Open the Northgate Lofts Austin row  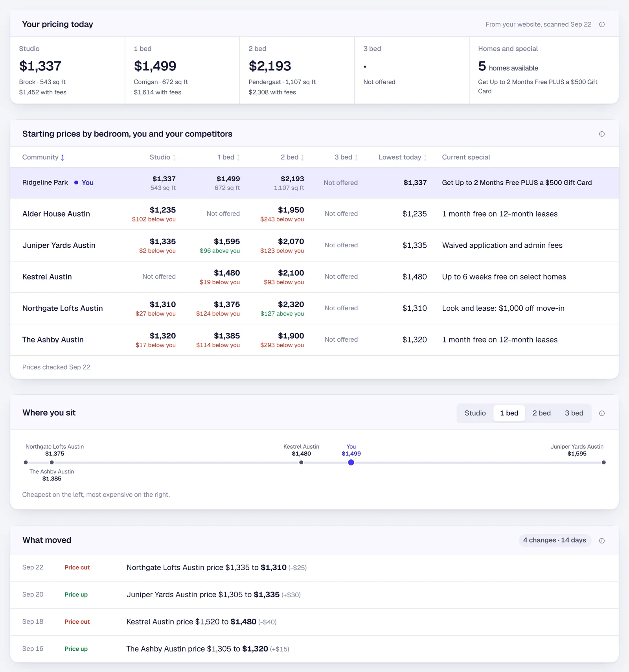[314, 308]
